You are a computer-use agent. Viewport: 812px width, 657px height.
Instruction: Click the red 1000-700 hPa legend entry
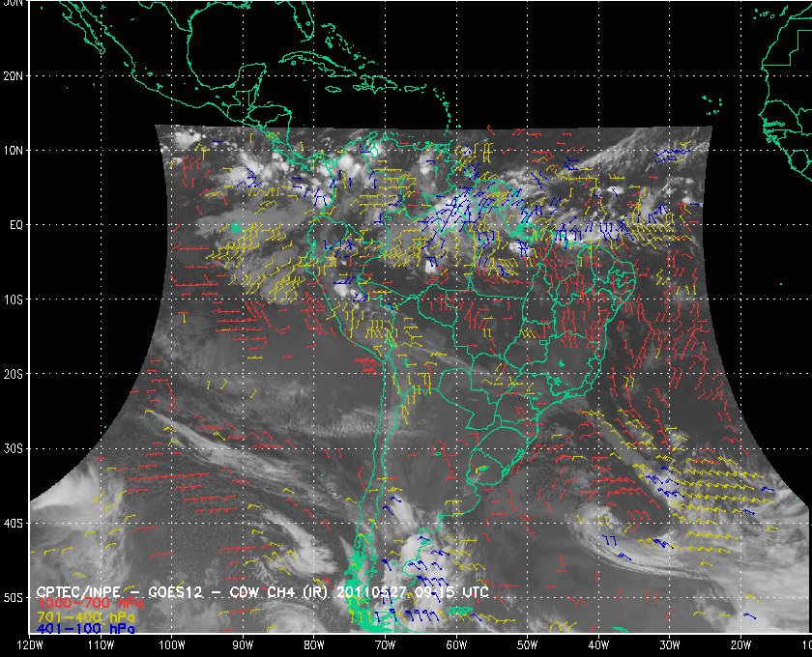[90, 604]
